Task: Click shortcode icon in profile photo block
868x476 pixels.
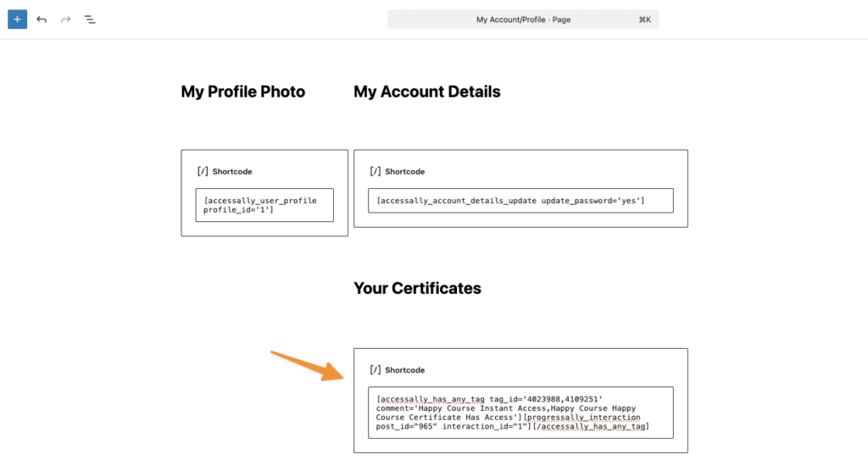Action: point(203,171)
